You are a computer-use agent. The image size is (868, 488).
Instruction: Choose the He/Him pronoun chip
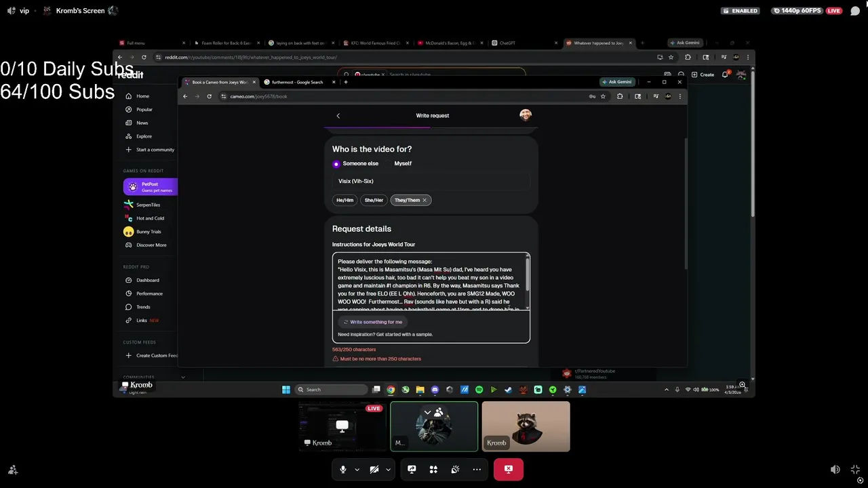345,200
